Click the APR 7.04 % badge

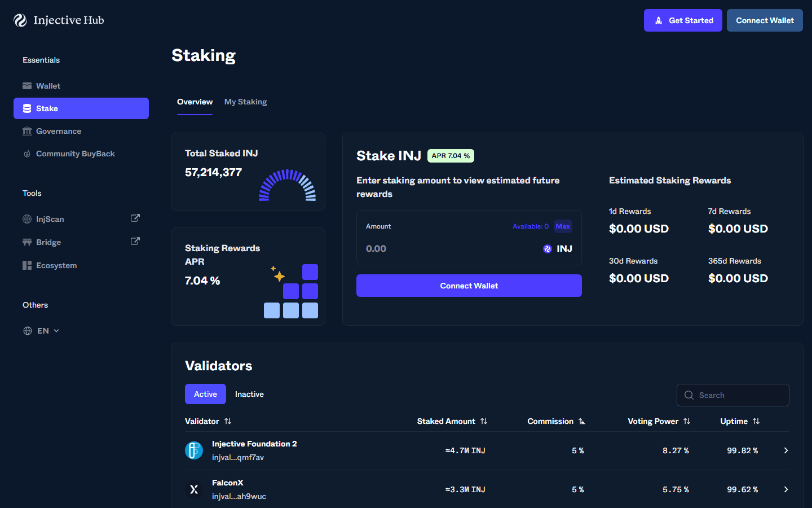coord(451,156)
